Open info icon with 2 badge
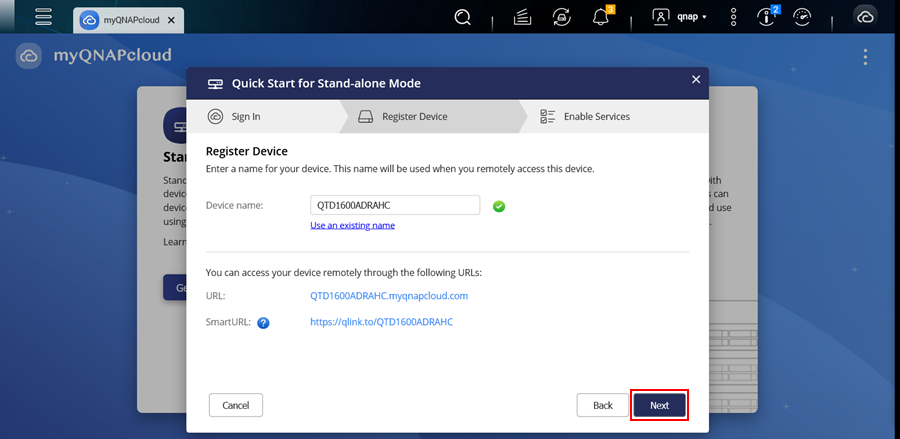The height and width of the screenshot is (439, 900). coord(767,17)
